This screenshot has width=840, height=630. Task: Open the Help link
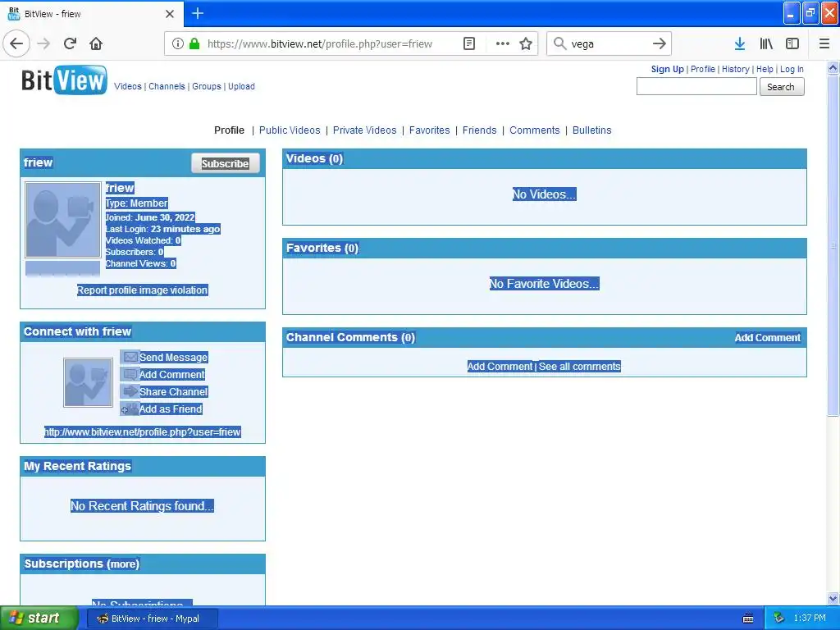click(765, 69)
